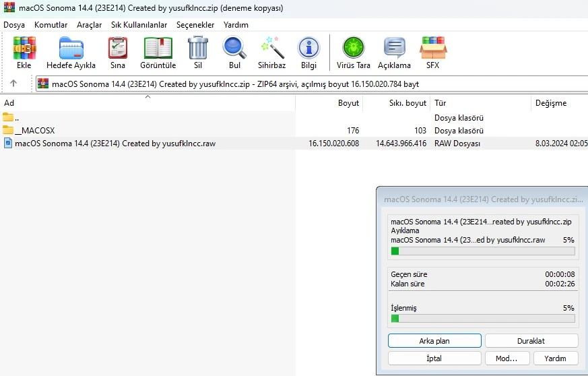Click the 14.643.966.416 packed size cell
This screenshot has width=588, height=376.
click(x=401, y=144)
